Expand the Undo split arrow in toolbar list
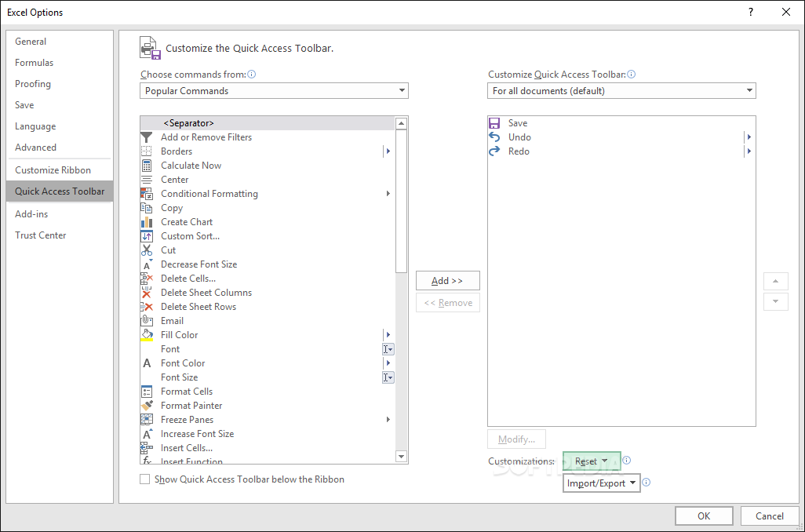The width and height of the screenshot is (805, 532). point(749,137)
